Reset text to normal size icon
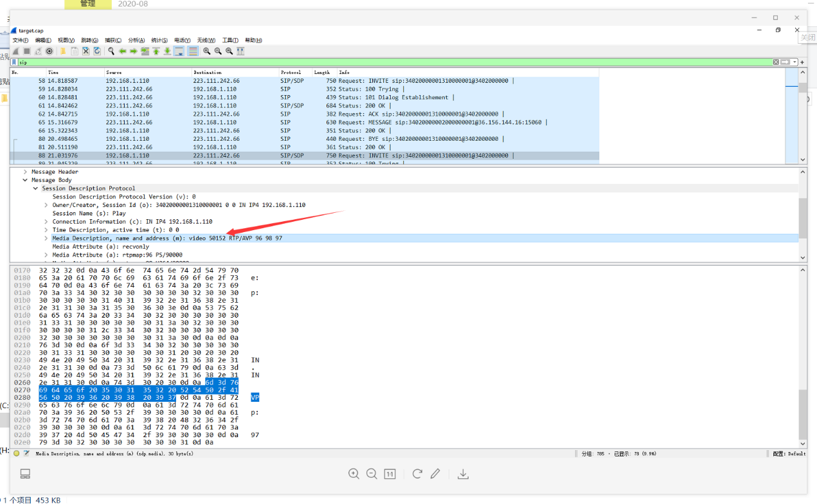The image size is (817, 504). tap(229, 51)
